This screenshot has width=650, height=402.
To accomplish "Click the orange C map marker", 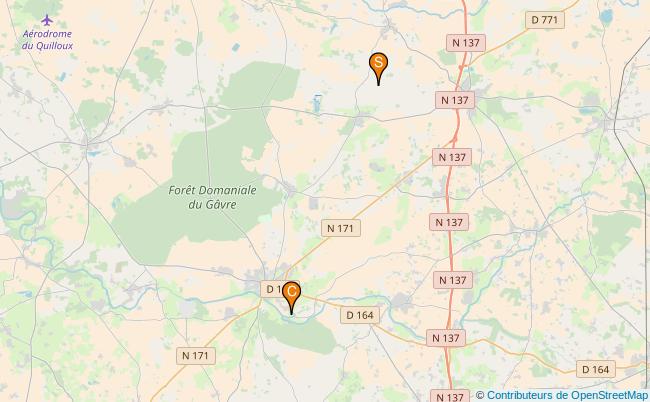I will [x=291, y=297].
